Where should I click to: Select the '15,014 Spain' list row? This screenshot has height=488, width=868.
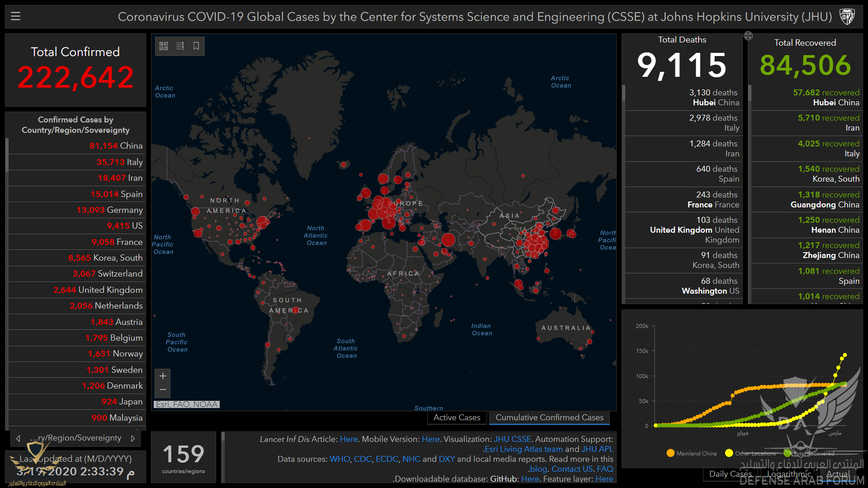[x=76, y=194]
